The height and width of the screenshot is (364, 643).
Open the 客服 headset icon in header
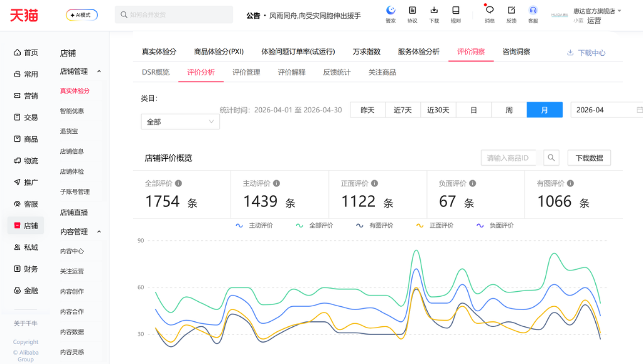533,14
